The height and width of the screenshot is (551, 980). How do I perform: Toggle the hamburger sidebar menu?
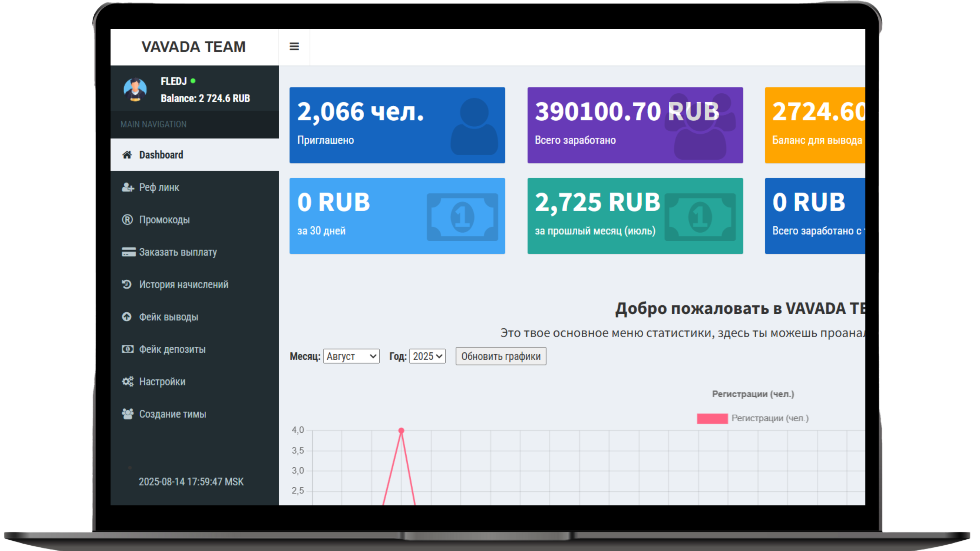tap(294, 46)
